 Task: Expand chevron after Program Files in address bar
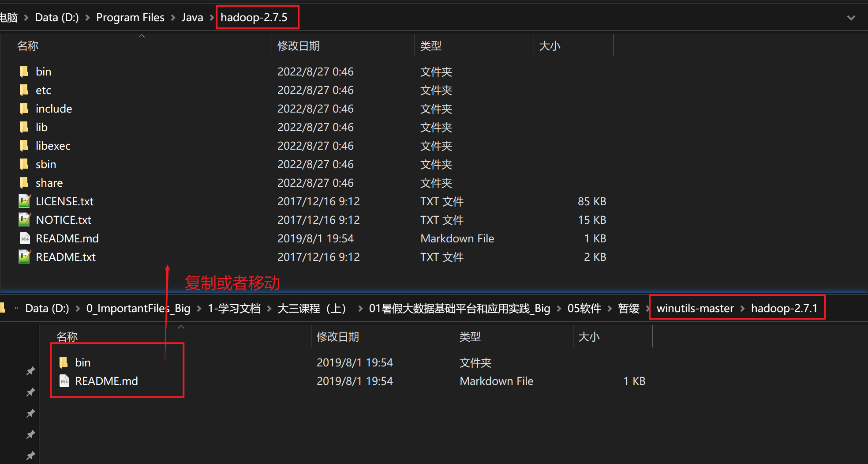pos(173,18)
